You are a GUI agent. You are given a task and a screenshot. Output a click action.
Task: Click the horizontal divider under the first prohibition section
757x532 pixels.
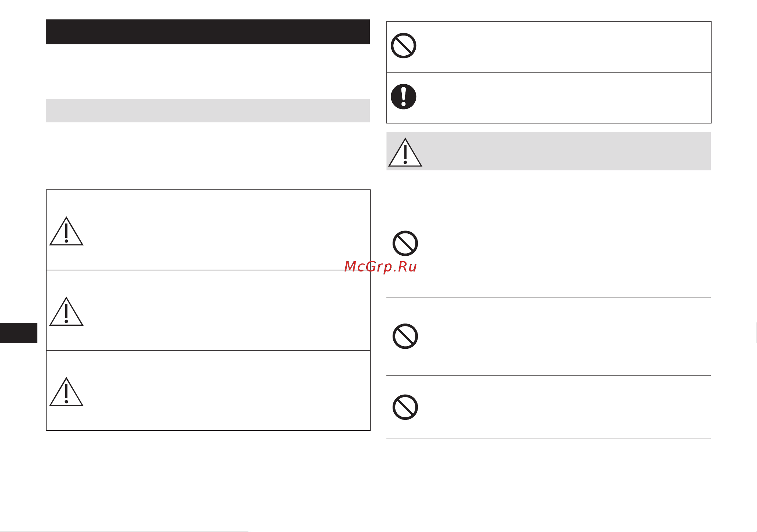[x=548, y=297]
